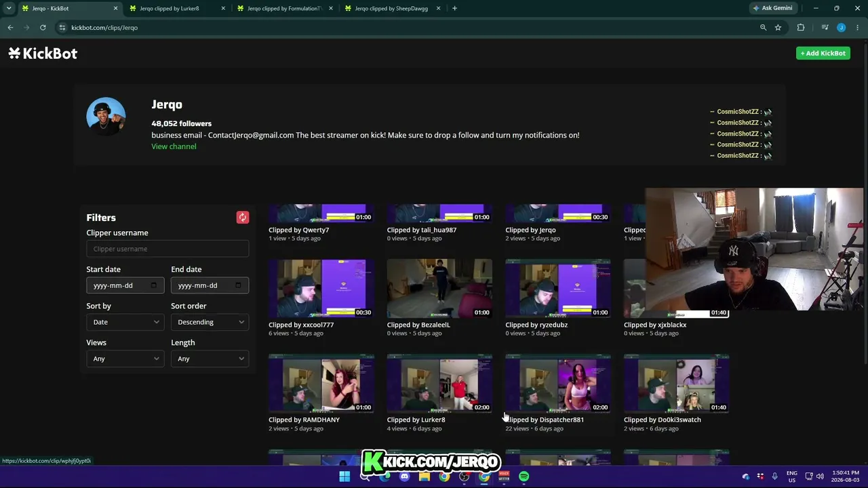Image resolution: width=868 pixels, height=488 pixels.
Task: Reload the current page
Action: click(43, 28)
